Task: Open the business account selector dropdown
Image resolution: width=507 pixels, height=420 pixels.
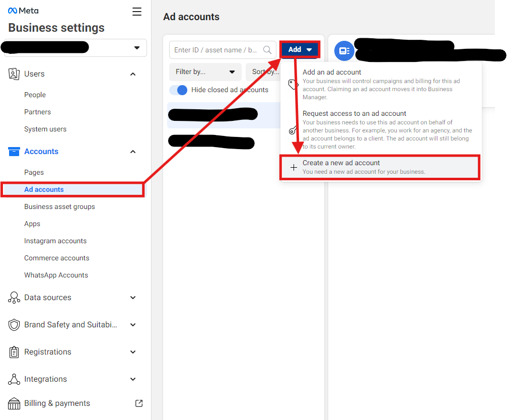Action: [136, 48]
